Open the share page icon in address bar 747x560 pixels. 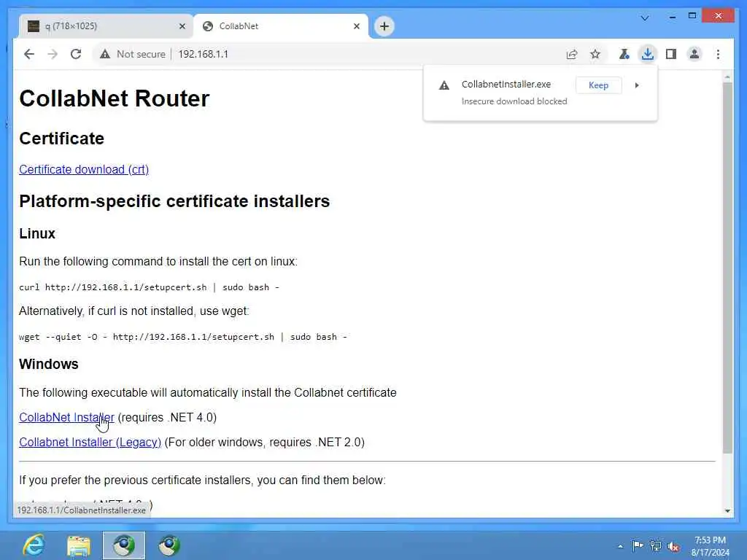pos(572,54)
